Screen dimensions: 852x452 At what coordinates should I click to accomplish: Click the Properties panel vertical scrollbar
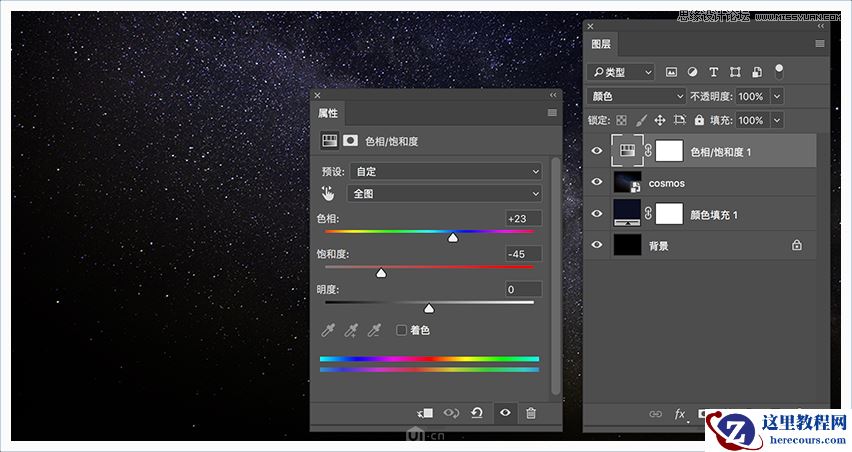coord(555,276)
